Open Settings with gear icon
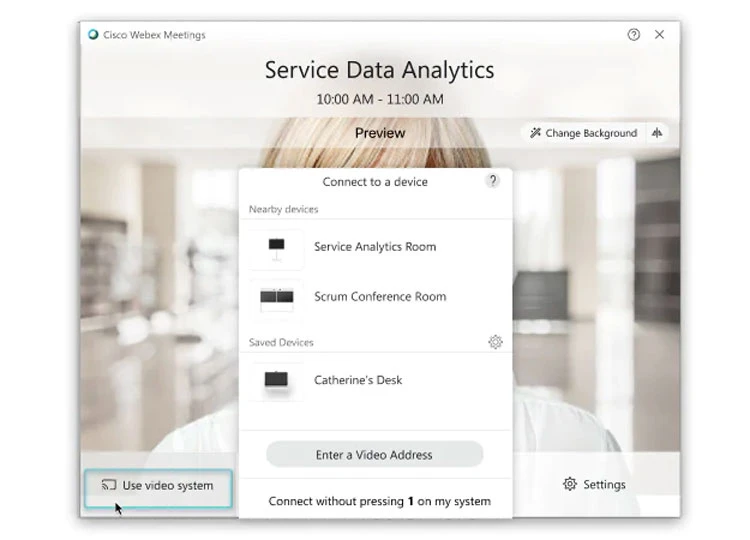 click(x=594, y=485)
